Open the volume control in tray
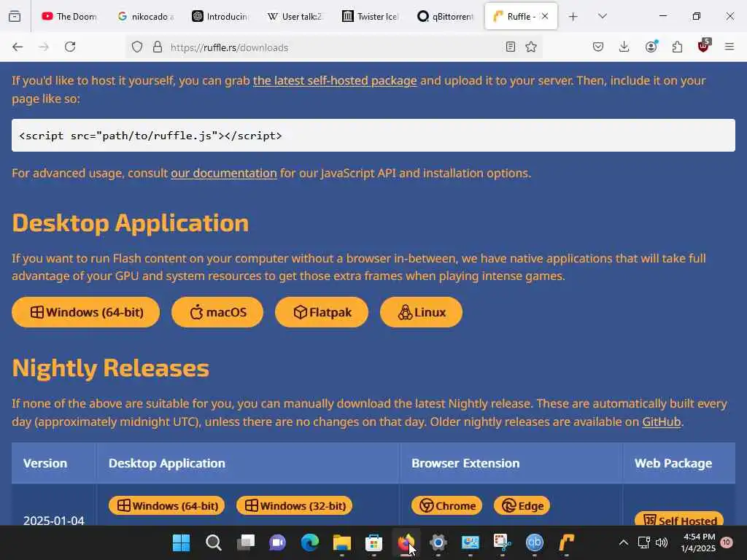 [x=661, y=542]
